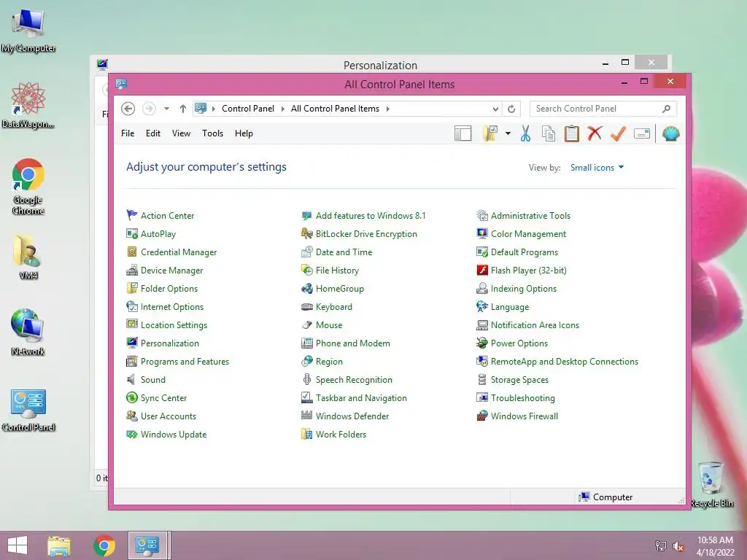Click the search magnifier icon

[x=667, y=109]
